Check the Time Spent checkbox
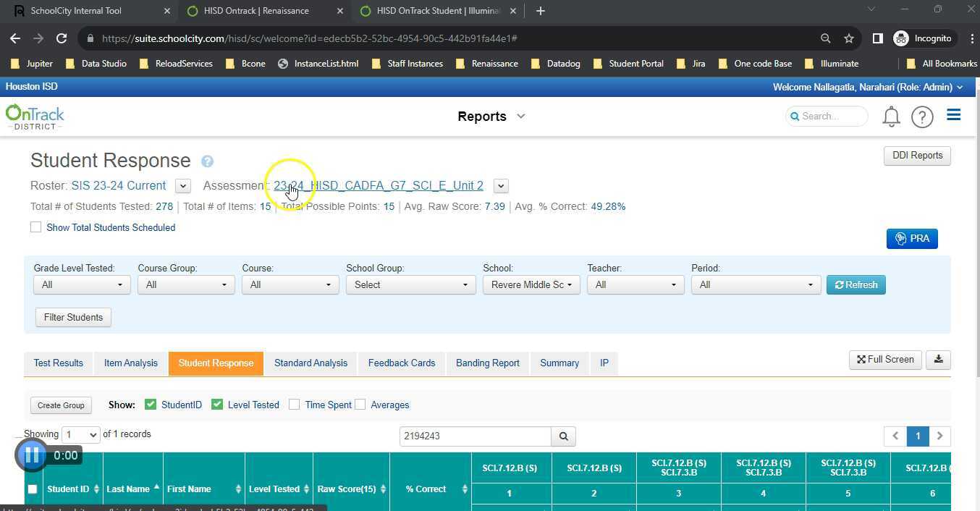This screenshot has width=980, height=511. (x=294, y=405)
